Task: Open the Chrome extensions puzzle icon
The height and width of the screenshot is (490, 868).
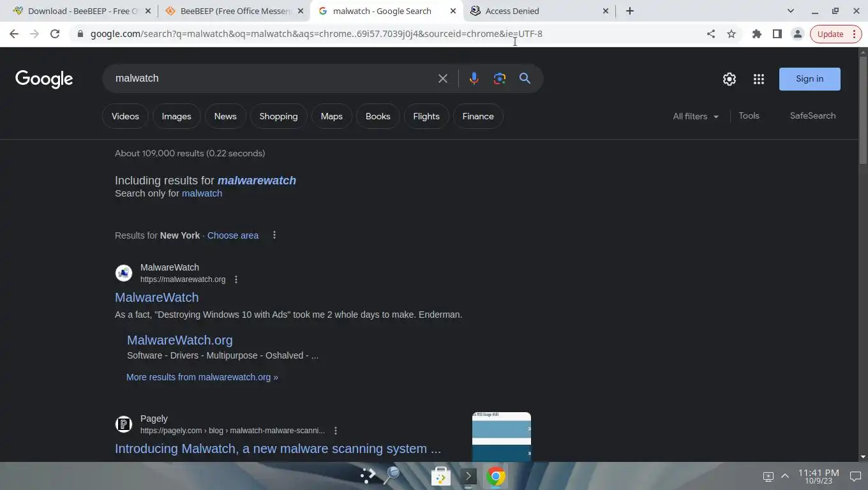Action: [x=757, y=34]
